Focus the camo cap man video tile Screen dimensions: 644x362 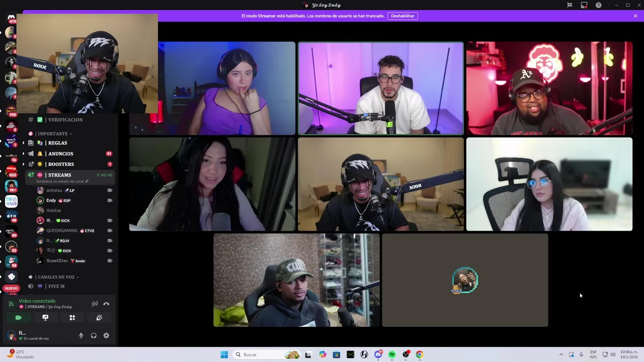point(296,281)
